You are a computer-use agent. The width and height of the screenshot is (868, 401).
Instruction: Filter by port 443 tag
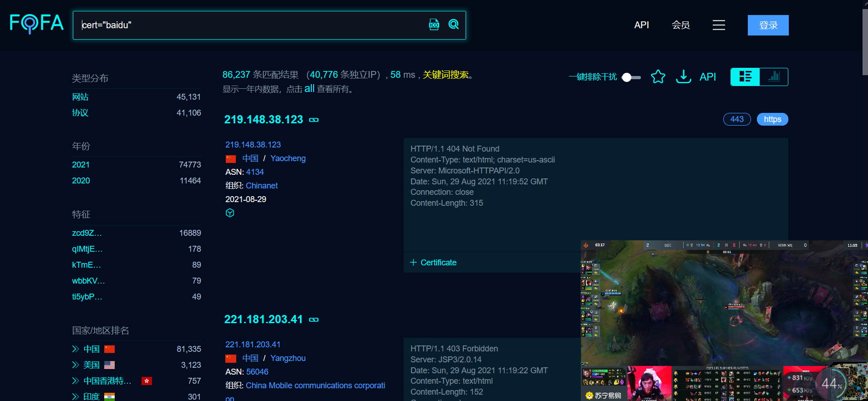tap(737, 119)
